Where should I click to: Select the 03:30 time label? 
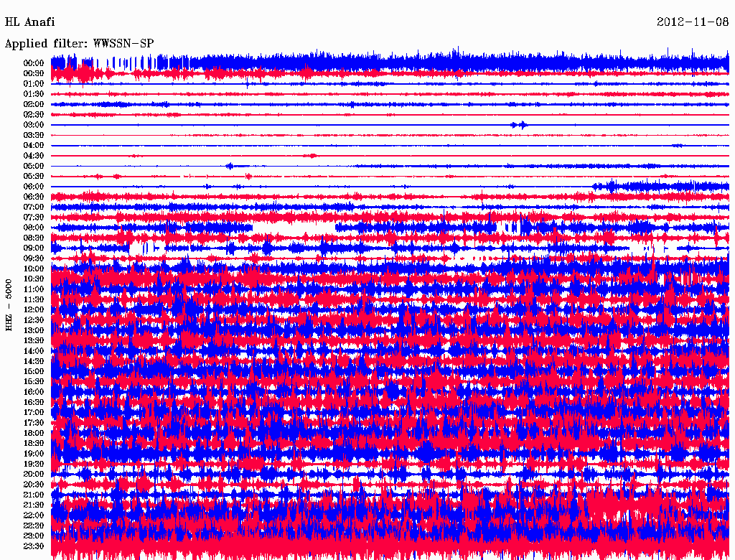33,136
